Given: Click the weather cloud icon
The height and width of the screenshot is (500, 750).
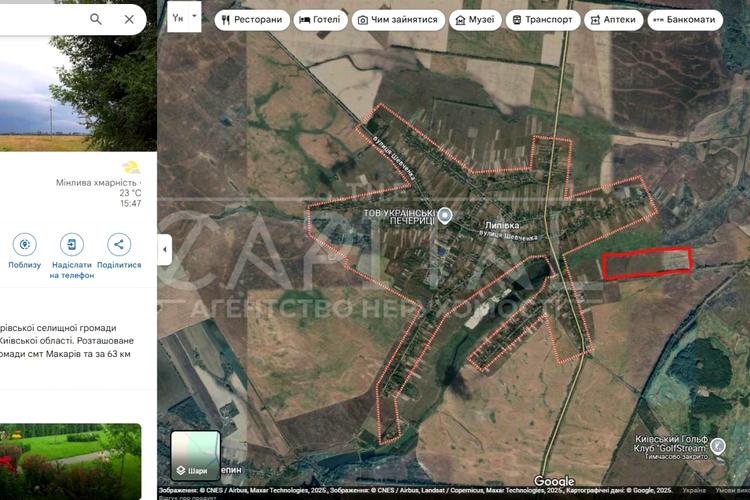Looking at the screenshot, I should coord(131,167).
